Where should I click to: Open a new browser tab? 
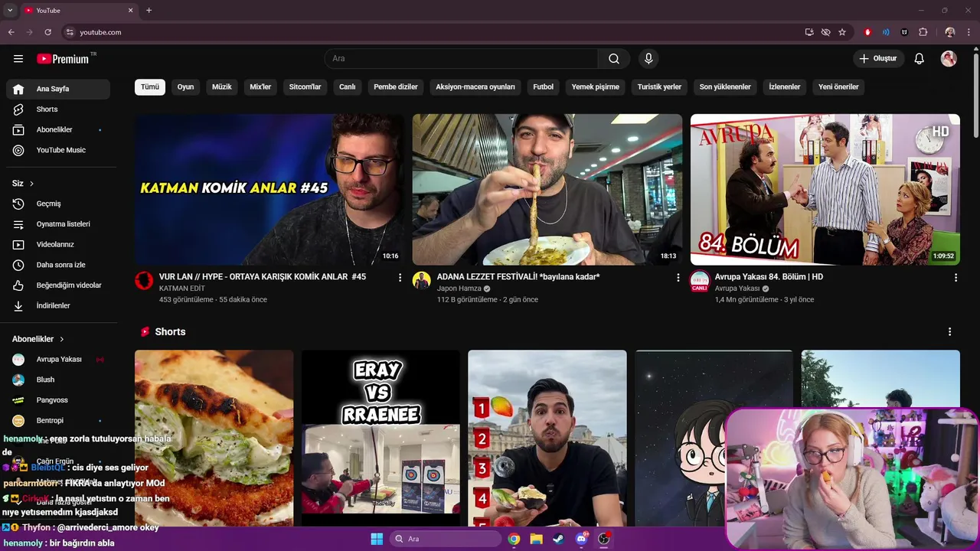pos(149,11)
